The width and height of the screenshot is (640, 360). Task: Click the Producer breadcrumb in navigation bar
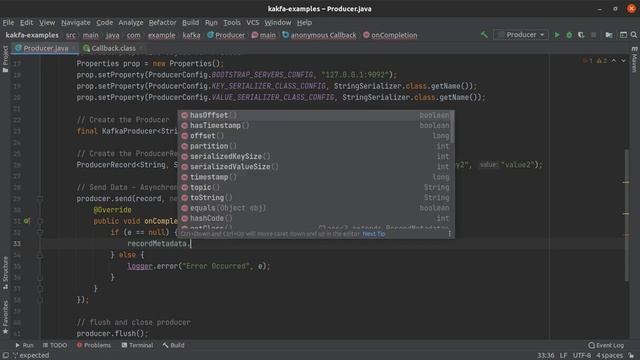[226, 35]
